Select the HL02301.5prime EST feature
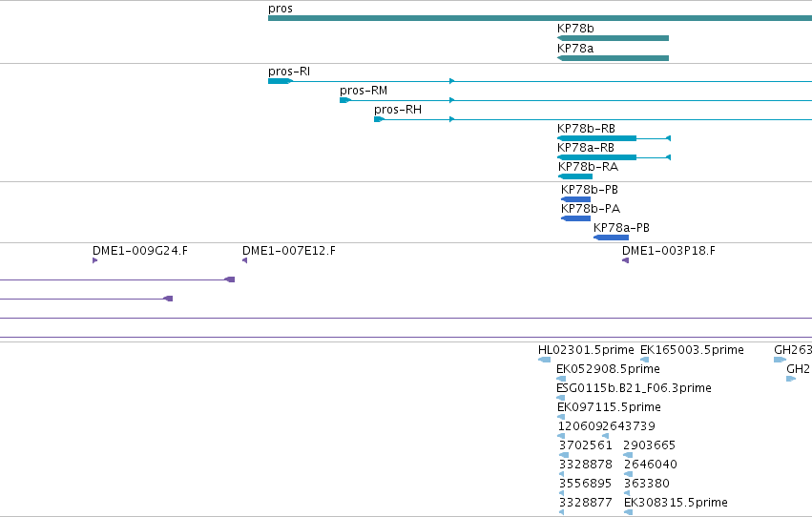812x517 pixels. (x=544, y=360)
